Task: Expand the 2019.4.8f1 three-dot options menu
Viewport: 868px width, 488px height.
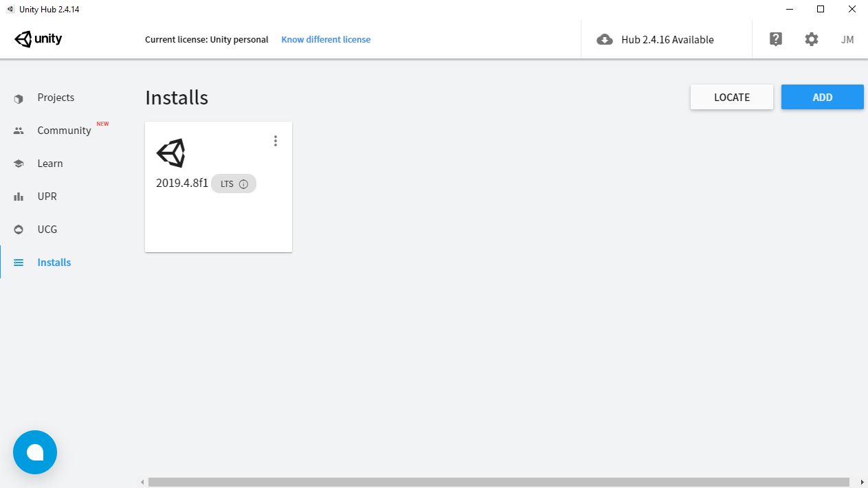Action: click(x=276, y=141)
